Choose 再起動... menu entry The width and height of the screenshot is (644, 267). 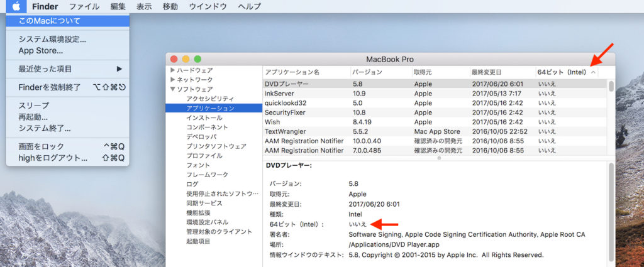coord(68,117)
